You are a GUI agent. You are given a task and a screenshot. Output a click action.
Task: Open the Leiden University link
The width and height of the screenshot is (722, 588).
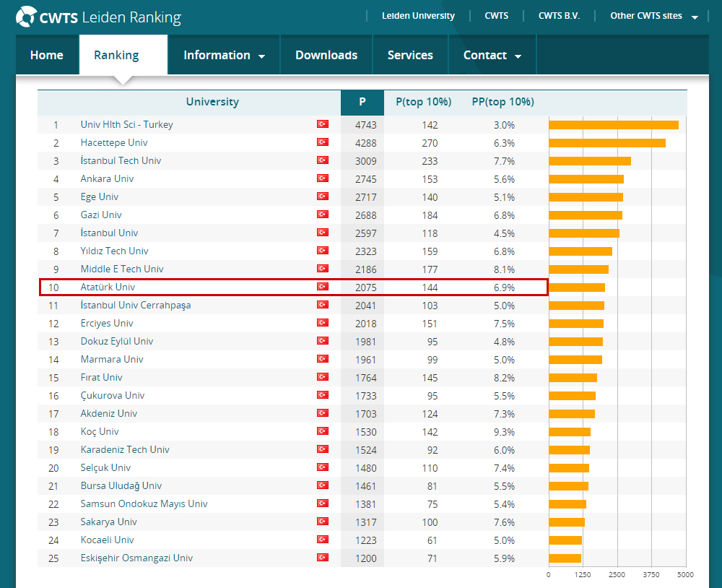418,16
